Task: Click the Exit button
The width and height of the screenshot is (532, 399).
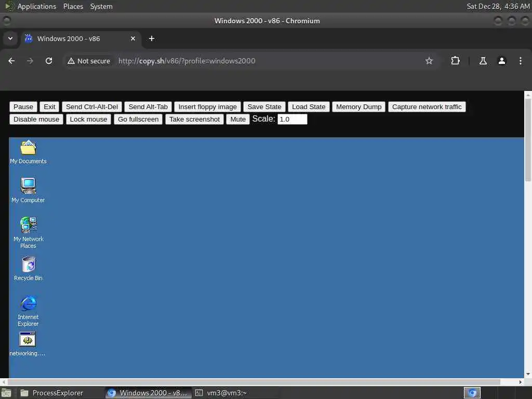Action: click(49, 107)
